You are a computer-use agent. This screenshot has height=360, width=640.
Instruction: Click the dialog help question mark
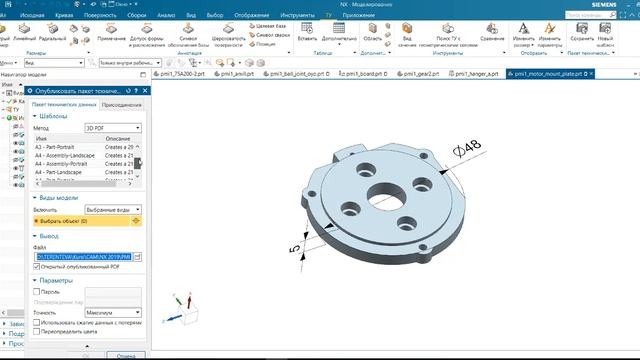(136, 91)
